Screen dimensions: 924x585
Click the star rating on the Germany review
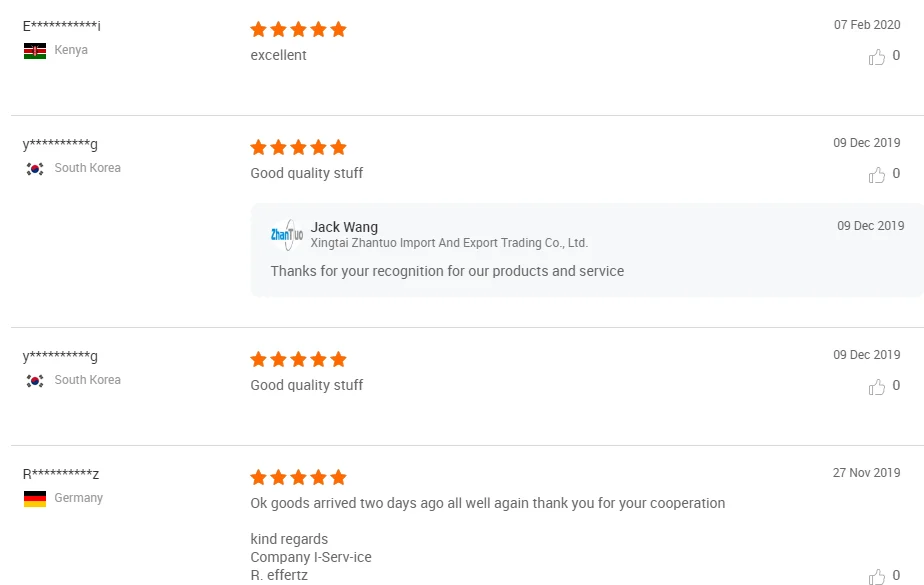tap(298, 478)
